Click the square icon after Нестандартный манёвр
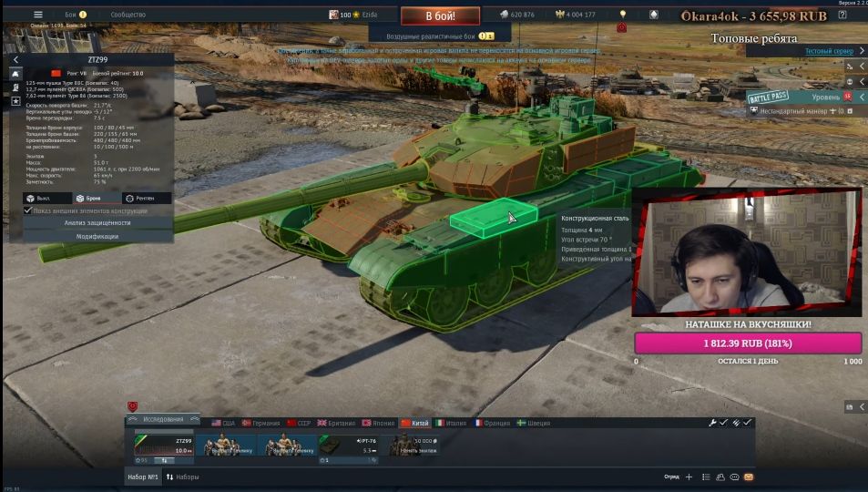868x492 pixels. pyautogui.click(x=851, y=111)
